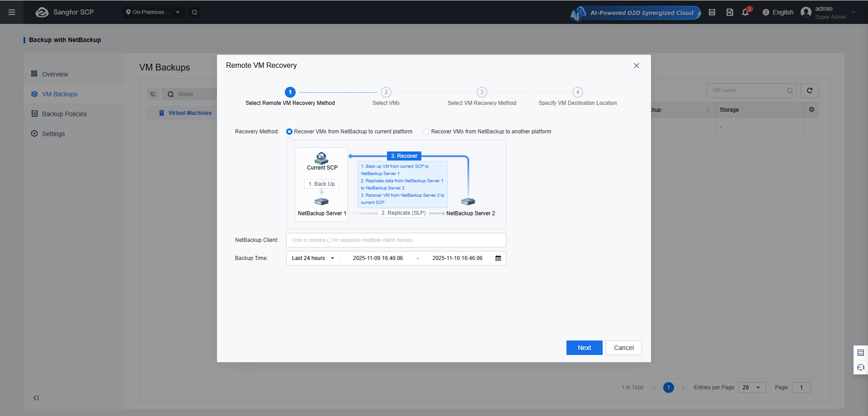Click the NetBackup Server 2 icon
868x416 pixels.
tap(468, 202)
